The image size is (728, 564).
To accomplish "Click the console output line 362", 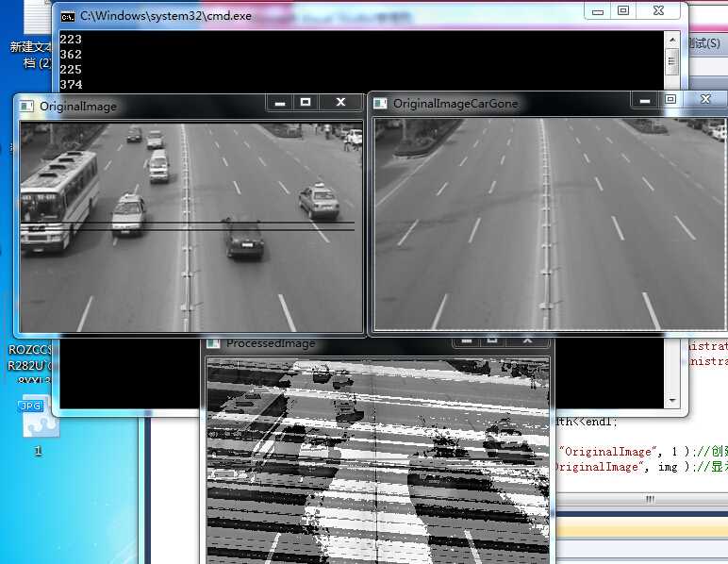I will [71, 55].
